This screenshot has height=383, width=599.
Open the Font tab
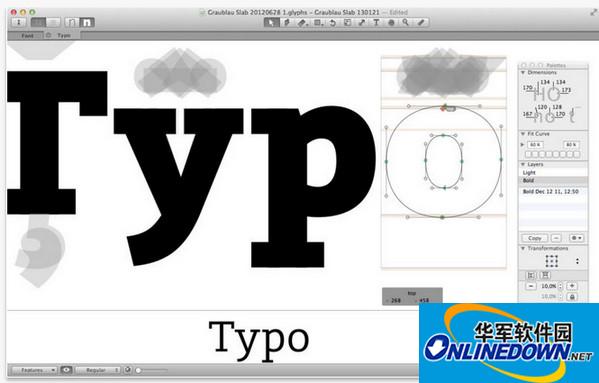tap(27, 36)
